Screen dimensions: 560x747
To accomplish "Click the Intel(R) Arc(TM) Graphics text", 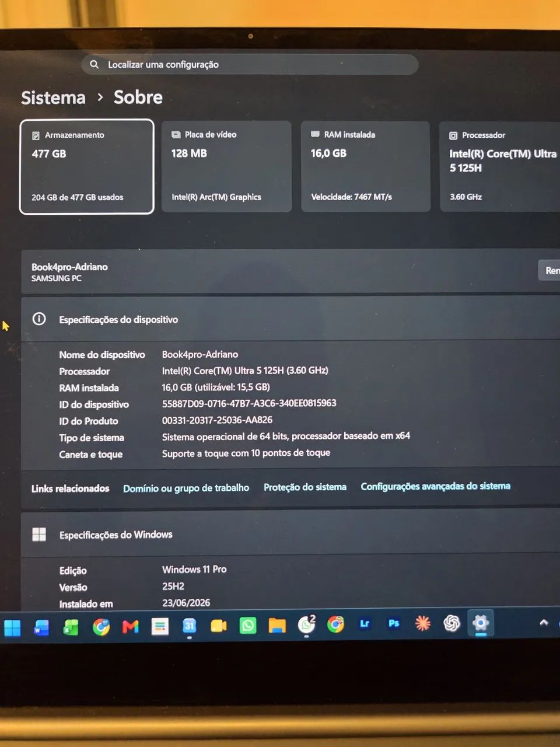I will tap(216, 197).
